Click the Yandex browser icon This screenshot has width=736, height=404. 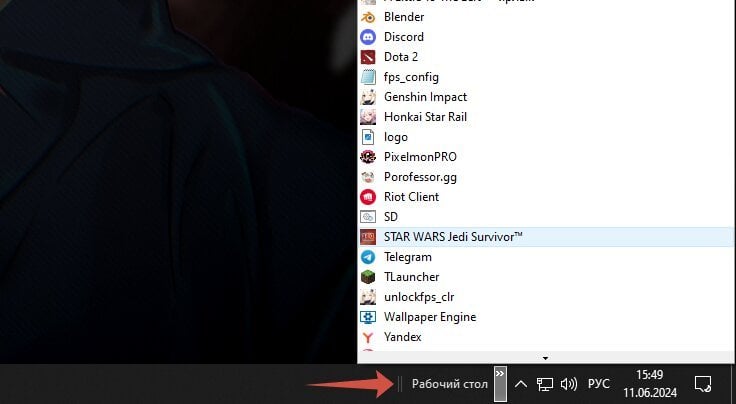click(x=368, y=337)
